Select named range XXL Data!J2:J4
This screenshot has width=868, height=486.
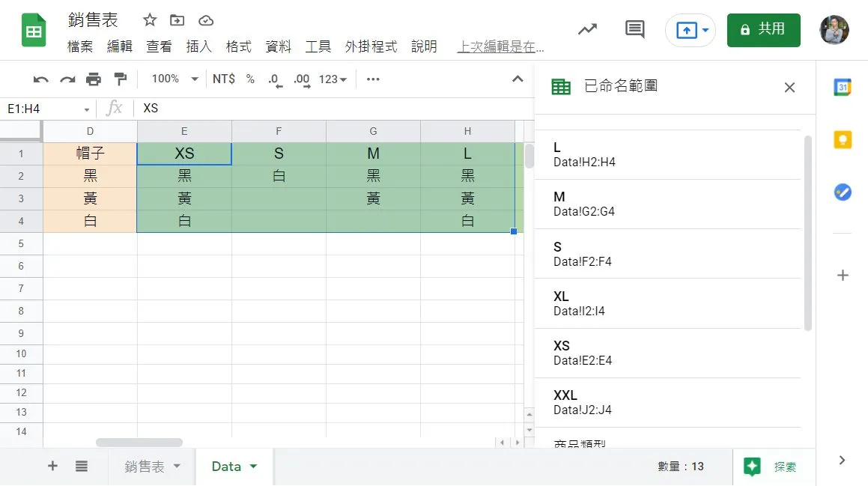click(668, 402)
